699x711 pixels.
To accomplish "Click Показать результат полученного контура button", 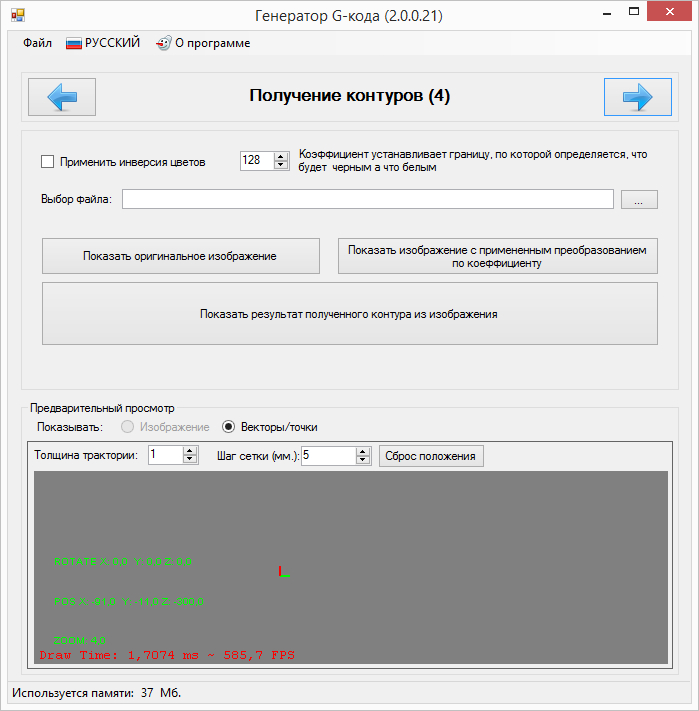I will (x=350, y=314).
